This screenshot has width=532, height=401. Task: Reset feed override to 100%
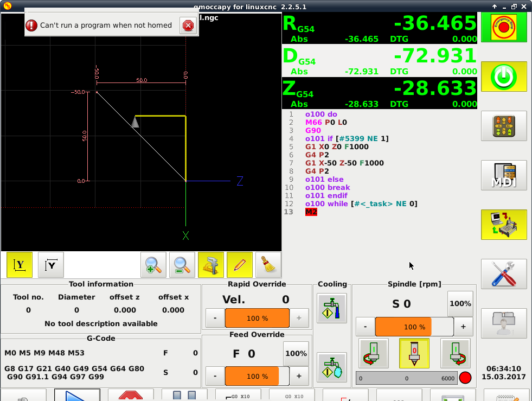pyautogui.click(x=296, y=353)
